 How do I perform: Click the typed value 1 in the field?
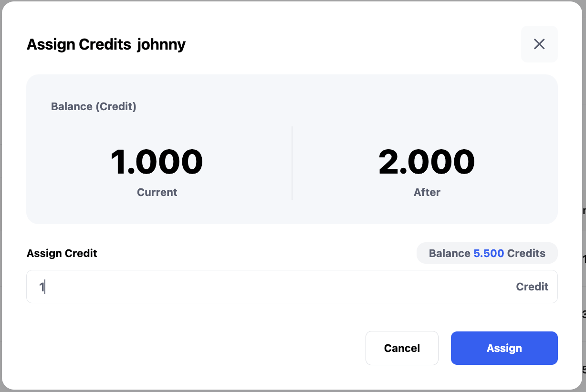coord(42,287)
